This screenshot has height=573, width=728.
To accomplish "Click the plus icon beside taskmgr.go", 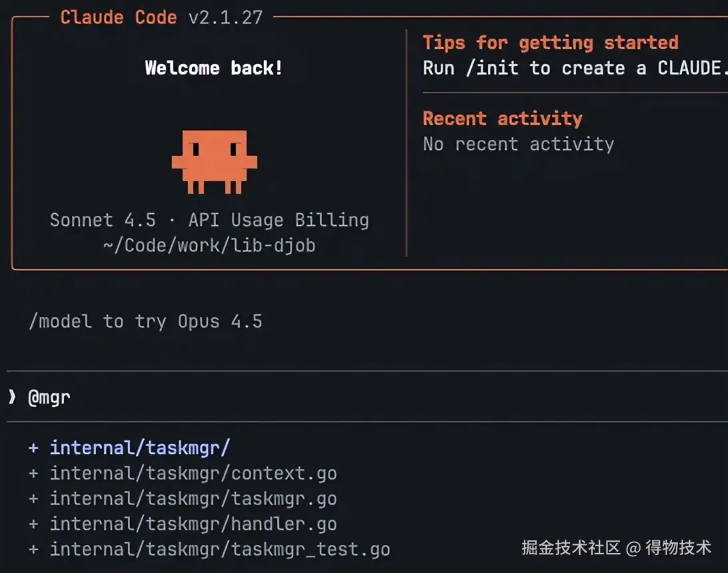I will (x=33, y=499).
